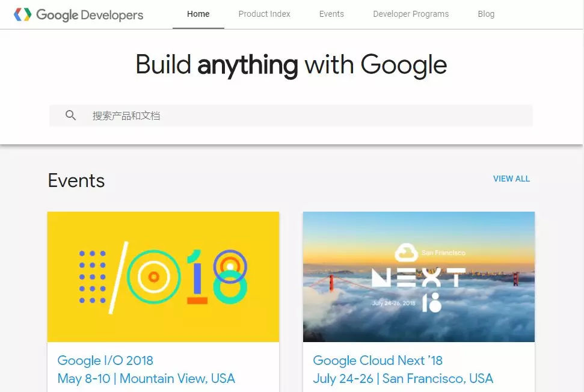Click the Build anything with Google headline
Screen dimensions: 584x392
(291, 65)
